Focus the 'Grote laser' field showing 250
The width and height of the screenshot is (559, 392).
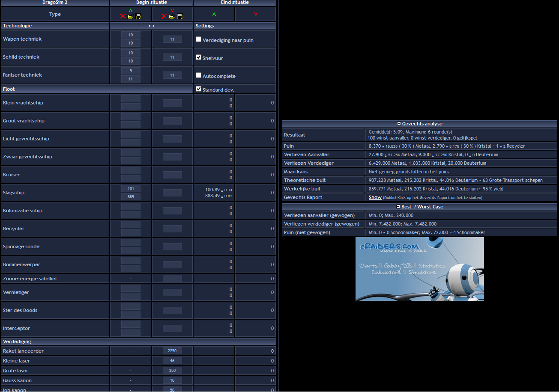172,371
